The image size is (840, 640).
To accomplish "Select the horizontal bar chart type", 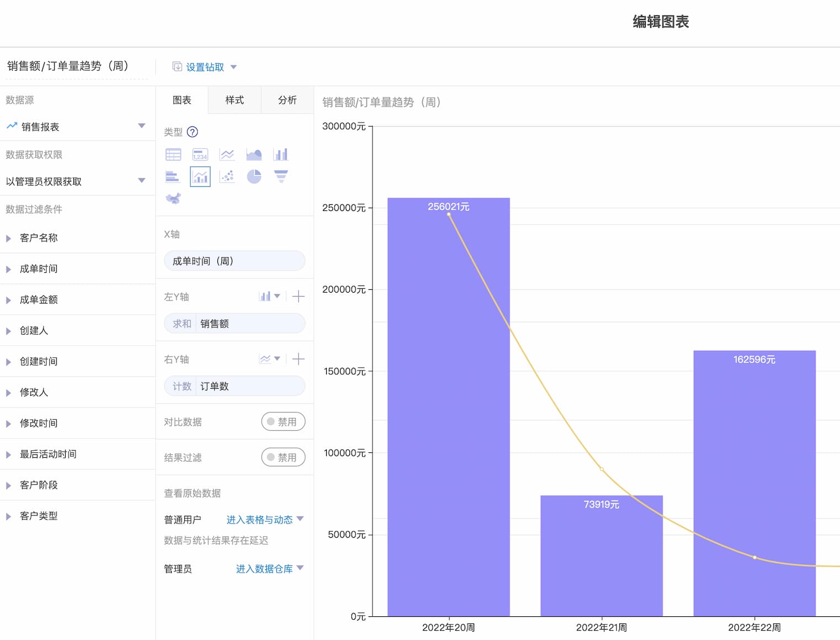I will (173, 177).
